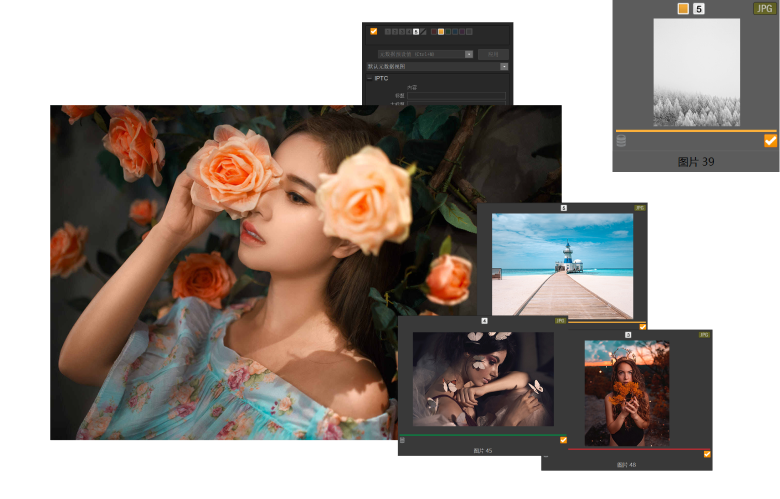Click the database stack icon on 图片 39
Image resolution: width=780 pixels, height=499 pixels.
621,141
